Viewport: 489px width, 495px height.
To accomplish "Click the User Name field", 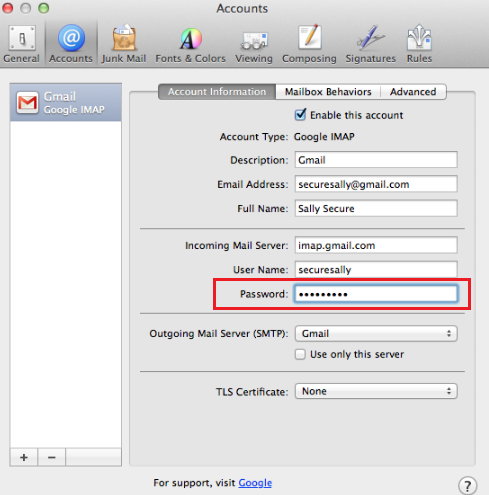I will click(376, 269).
